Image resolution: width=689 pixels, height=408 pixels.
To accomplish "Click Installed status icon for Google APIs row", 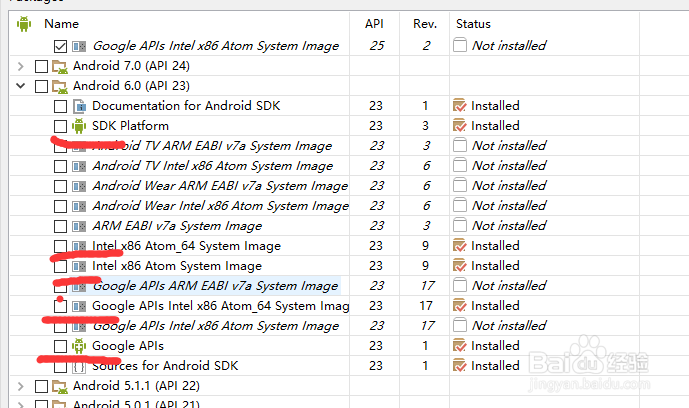I will [459, 346].
